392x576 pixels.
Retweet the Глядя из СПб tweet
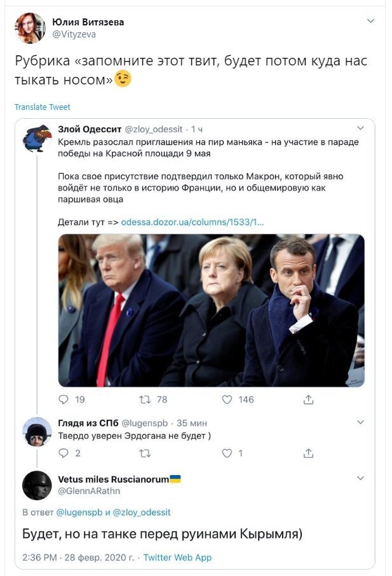point(145,453)
